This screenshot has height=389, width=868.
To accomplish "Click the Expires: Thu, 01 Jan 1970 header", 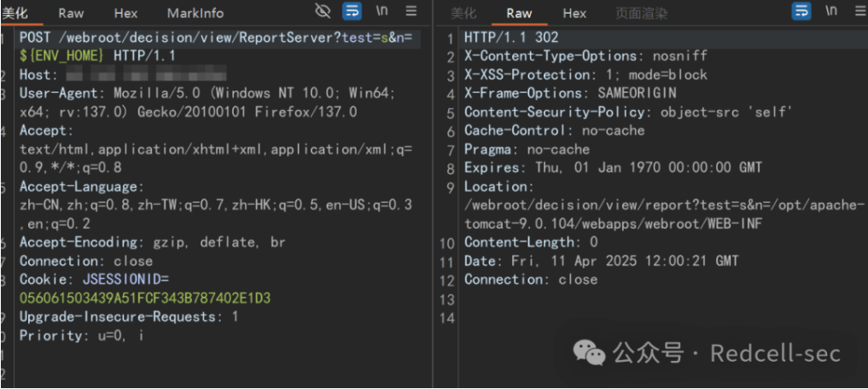I will pos(613,168).
